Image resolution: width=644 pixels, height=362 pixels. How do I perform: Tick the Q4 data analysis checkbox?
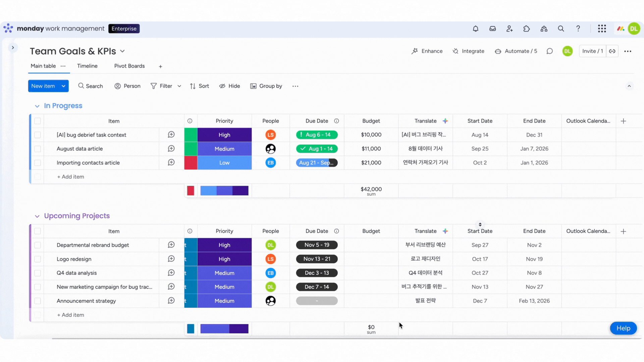pos(38,273)
